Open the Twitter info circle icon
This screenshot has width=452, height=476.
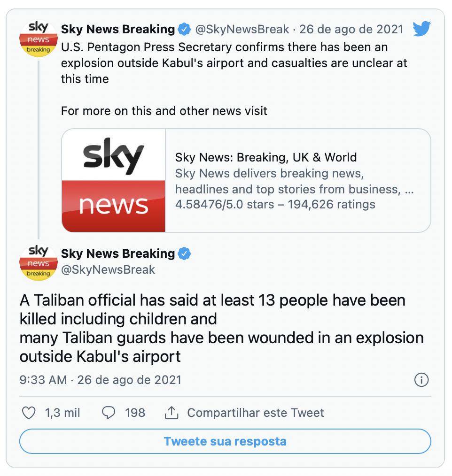click(421, 380)
